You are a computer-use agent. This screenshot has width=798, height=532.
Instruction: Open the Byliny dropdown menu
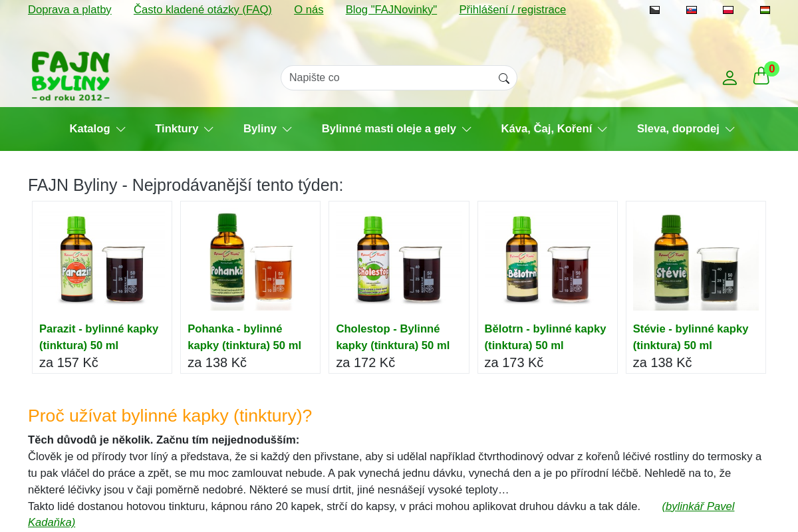click(x=267, y=129)
